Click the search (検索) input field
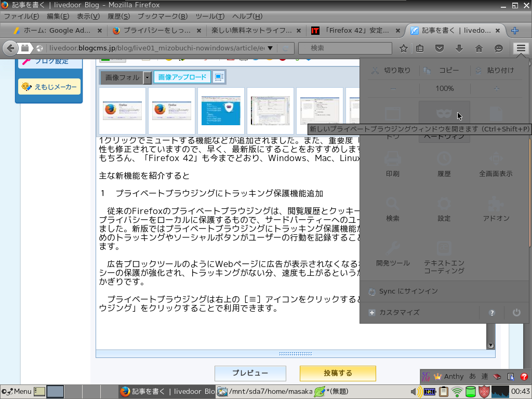The image size is (532, 399). click(345, 48)
